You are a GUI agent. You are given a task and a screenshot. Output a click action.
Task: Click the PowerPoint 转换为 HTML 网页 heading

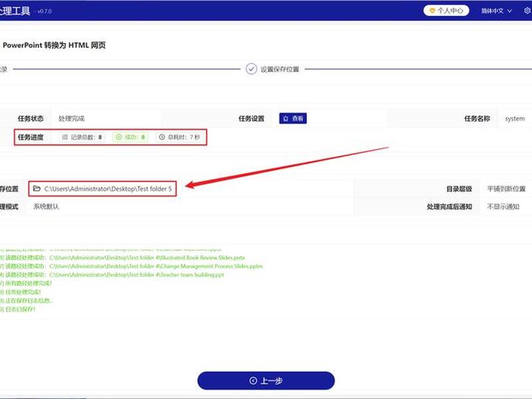(55, 45)
